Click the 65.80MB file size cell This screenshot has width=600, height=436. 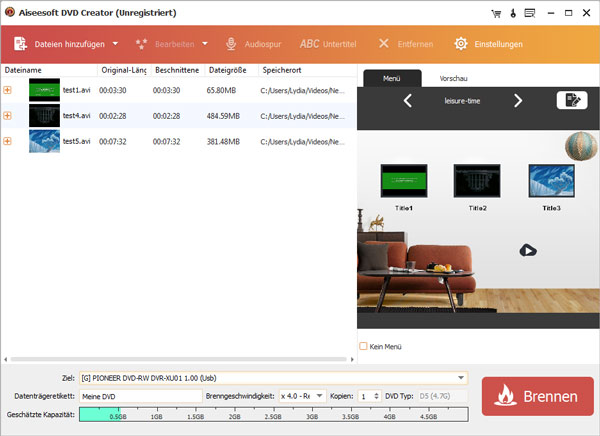click(221, 90)
